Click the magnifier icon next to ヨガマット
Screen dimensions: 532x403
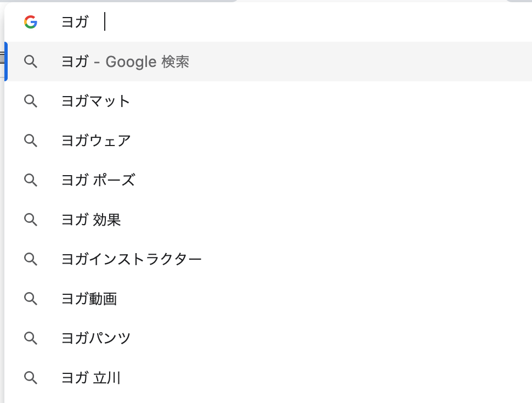click(x=31, y=101)
